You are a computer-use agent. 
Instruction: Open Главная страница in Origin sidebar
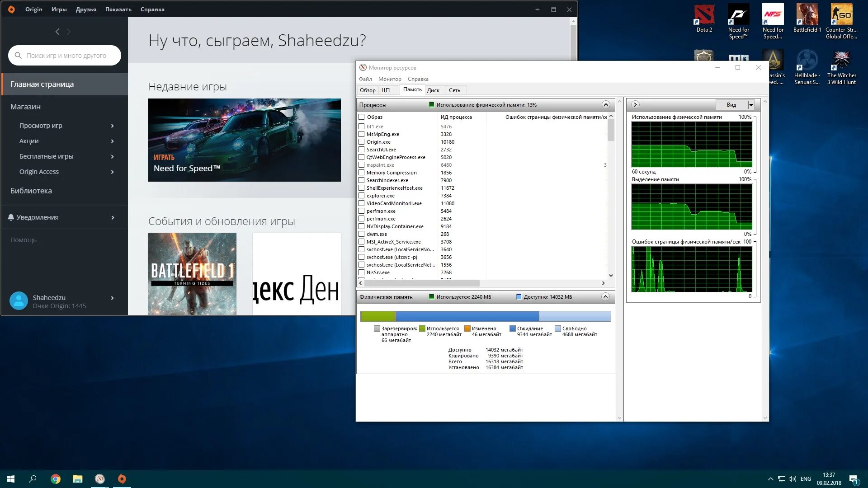(x=64, y=84)
